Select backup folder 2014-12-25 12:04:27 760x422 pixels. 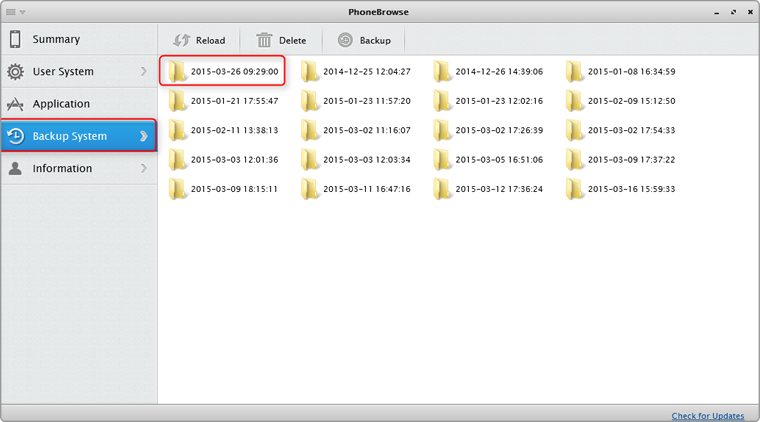coord(356,72)
